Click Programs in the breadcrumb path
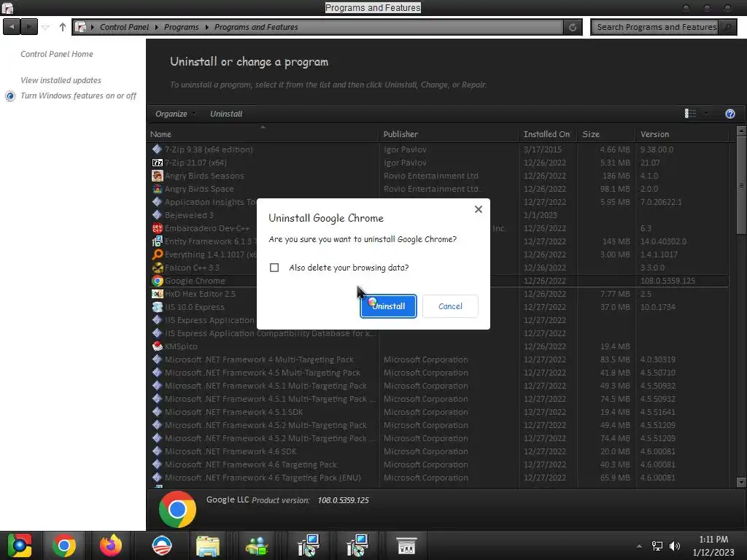The width and height of the screenshot is (747, 560). [x=181, y=27]
